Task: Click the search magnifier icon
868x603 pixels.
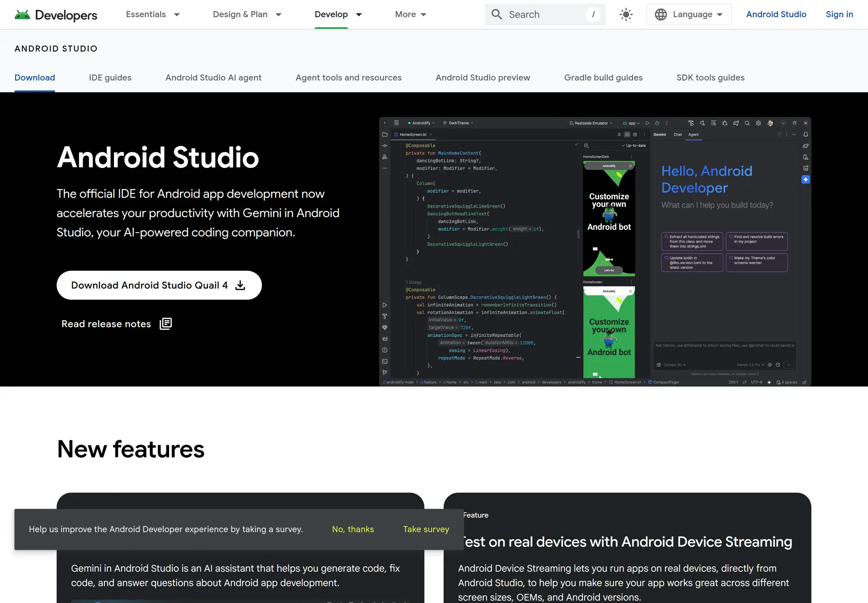Action: (x=496, y=14)
